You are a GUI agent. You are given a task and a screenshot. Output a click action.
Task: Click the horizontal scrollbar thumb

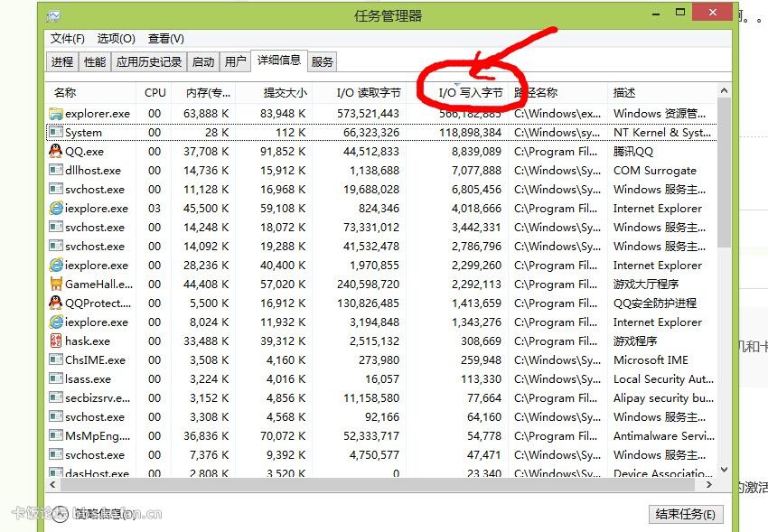tap(377, 484)
